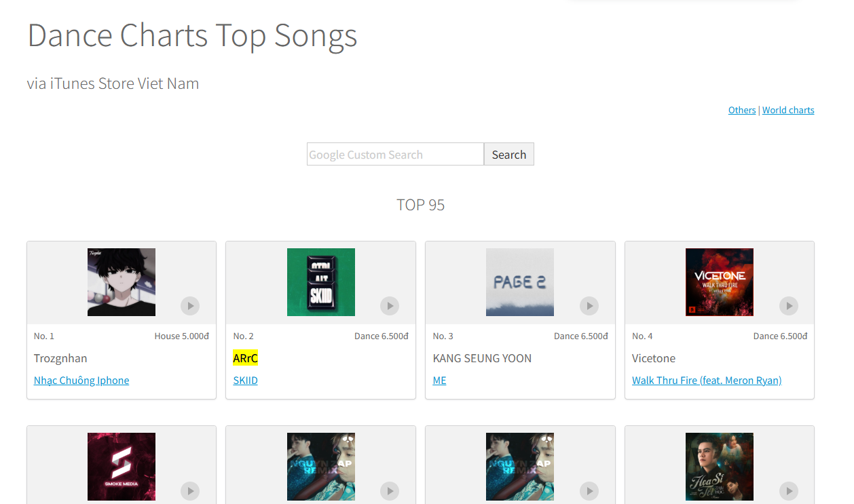
Task: Play preview of Trozgnhan's No. 1 song
Action: pyautogui.click(x=190, y=306)
